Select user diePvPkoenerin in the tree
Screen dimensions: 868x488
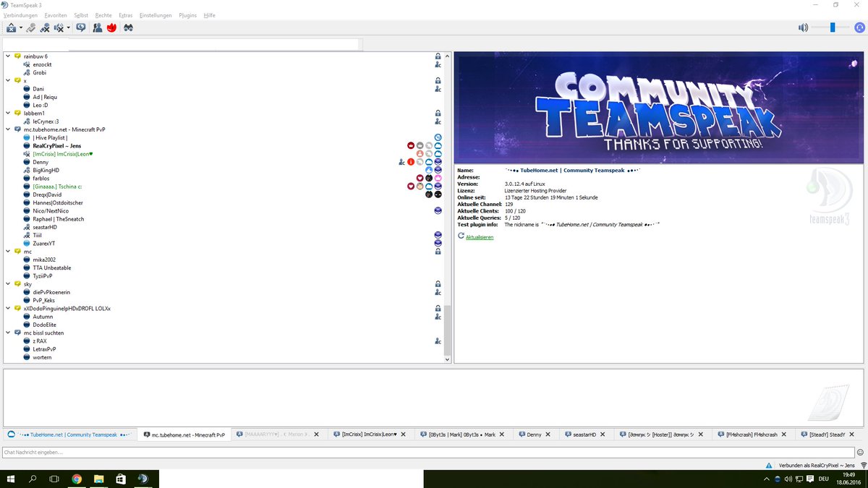coord(52,292)
